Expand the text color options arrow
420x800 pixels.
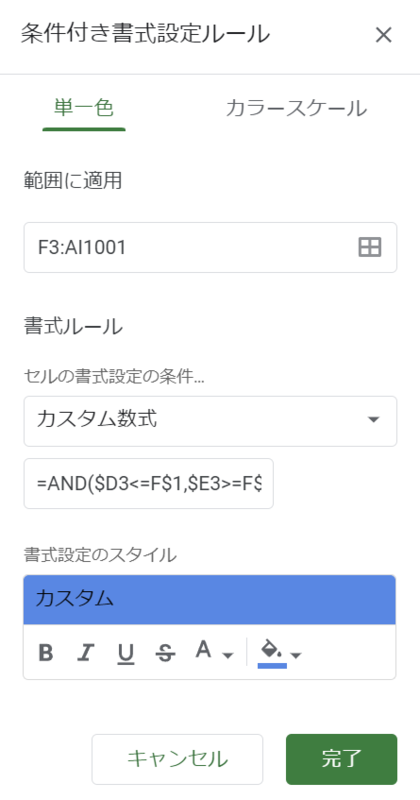(x=228, y=655)
